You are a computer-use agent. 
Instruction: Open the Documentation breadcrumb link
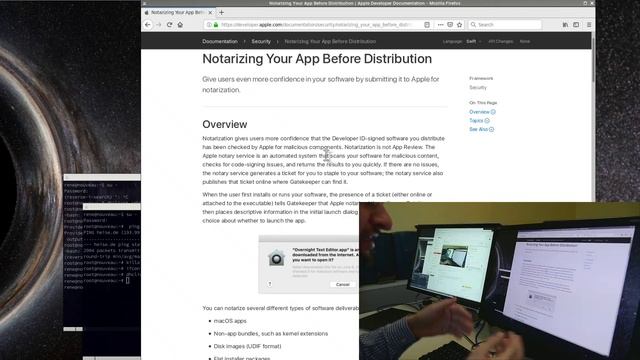(x=220, y=42)
